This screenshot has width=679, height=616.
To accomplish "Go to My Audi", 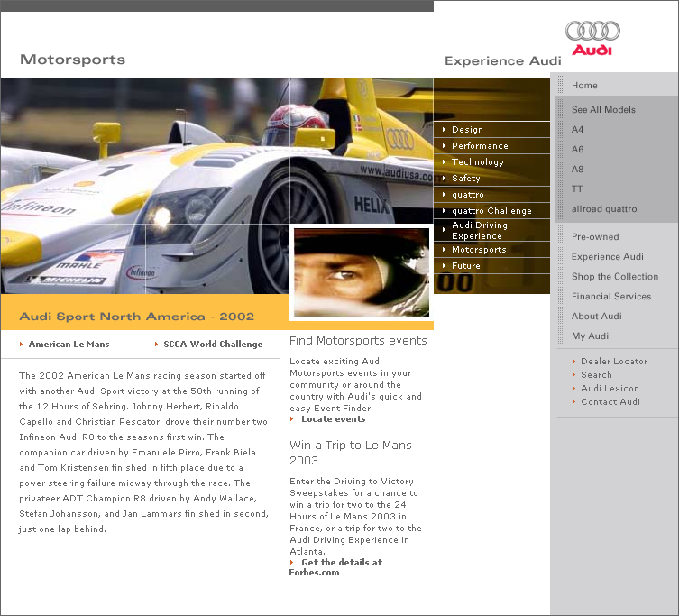I will tap(590, 336).
